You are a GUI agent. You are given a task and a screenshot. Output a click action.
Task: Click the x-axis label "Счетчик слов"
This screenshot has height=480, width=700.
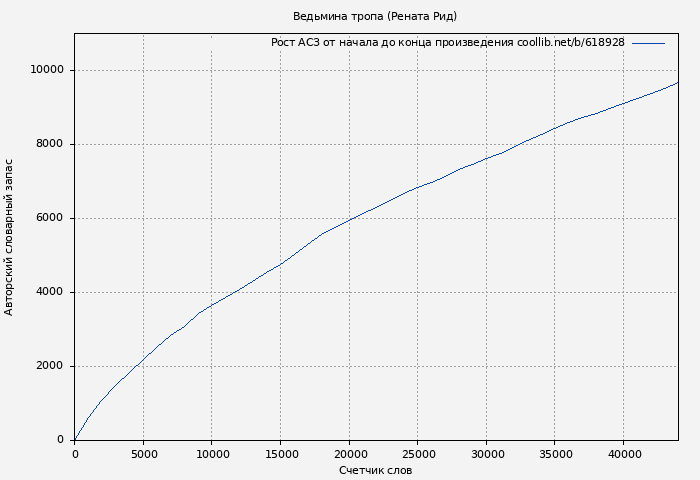(x=375, y=470)
